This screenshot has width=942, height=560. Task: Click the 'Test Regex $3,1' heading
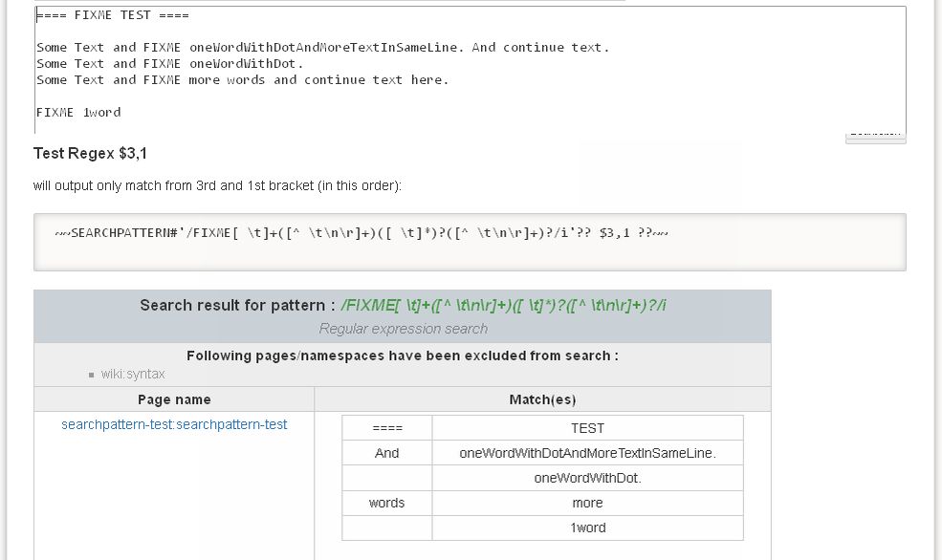pos(90,154)
